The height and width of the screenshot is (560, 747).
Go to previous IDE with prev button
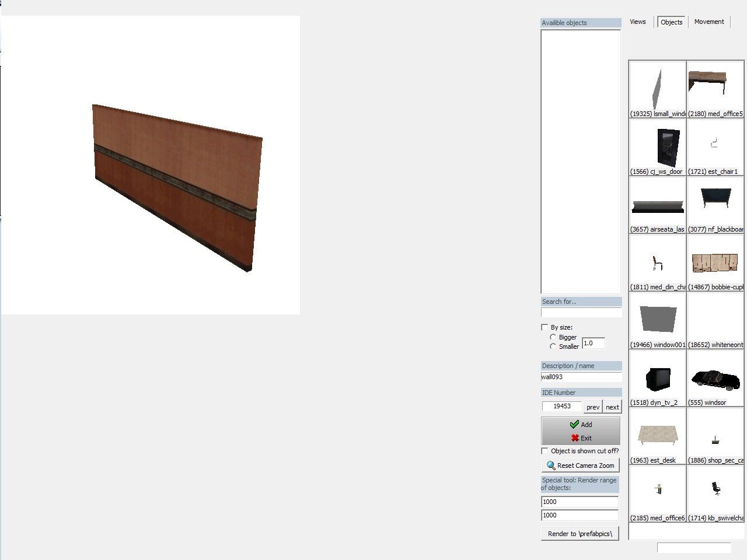pyautogui.click(x=593, y=407)
